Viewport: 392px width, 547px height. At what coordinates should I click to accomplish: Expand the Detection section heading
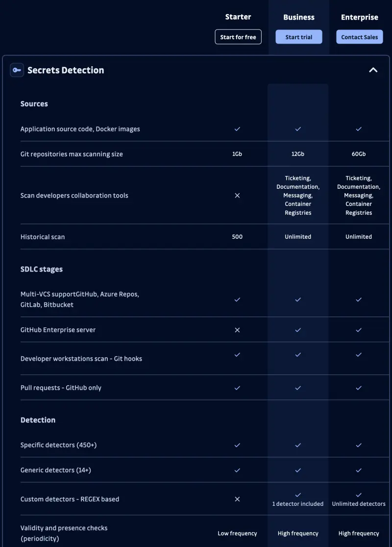click(38, 420)
